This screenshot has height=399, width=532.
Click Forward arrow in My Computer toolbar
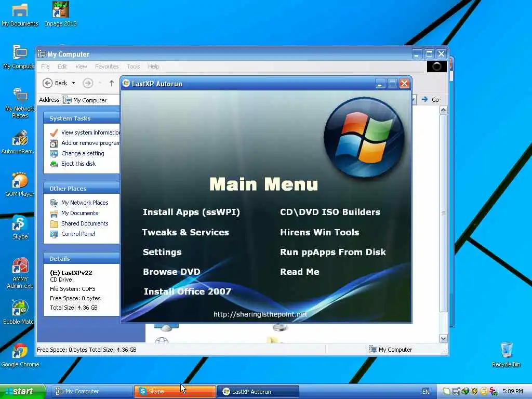[x=88, y=83]
